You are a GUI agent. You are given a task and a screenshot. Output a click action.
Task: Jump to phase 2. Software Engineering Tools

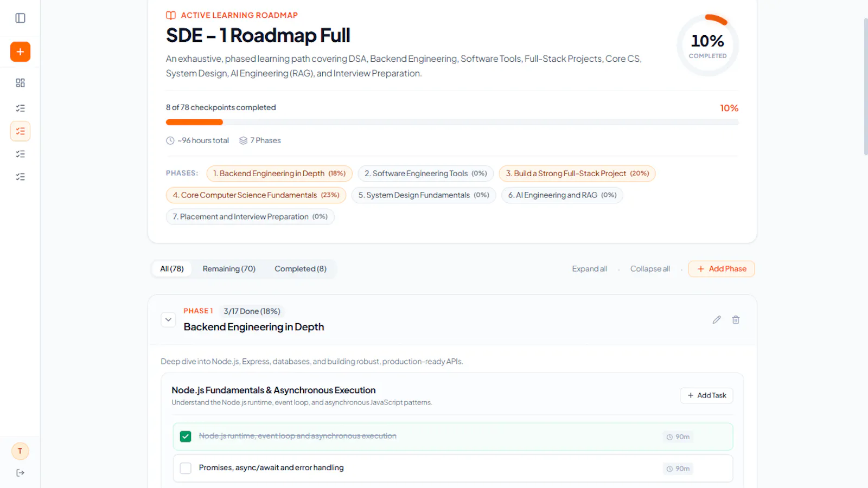point(426,174)
